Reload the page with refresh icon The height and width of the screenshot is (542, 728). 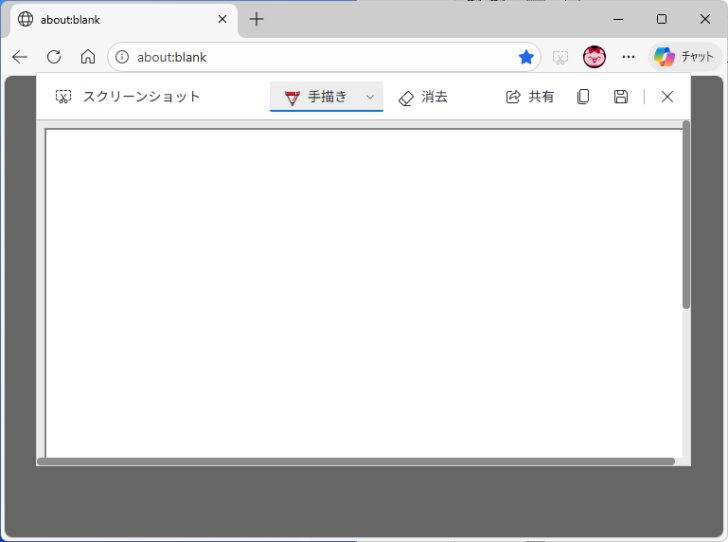click(x=54, y=57)
